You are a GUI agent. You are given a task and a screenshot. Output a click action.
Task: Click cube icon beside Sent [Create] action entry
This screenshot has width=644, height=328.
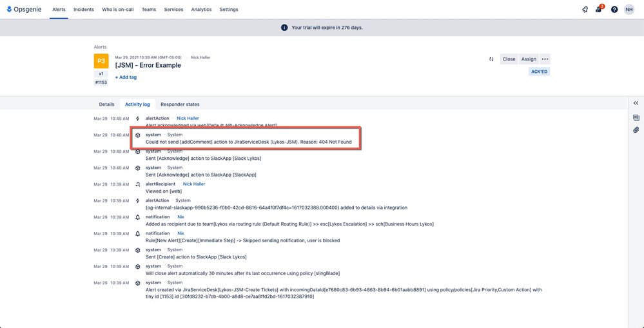coord(138,250)
